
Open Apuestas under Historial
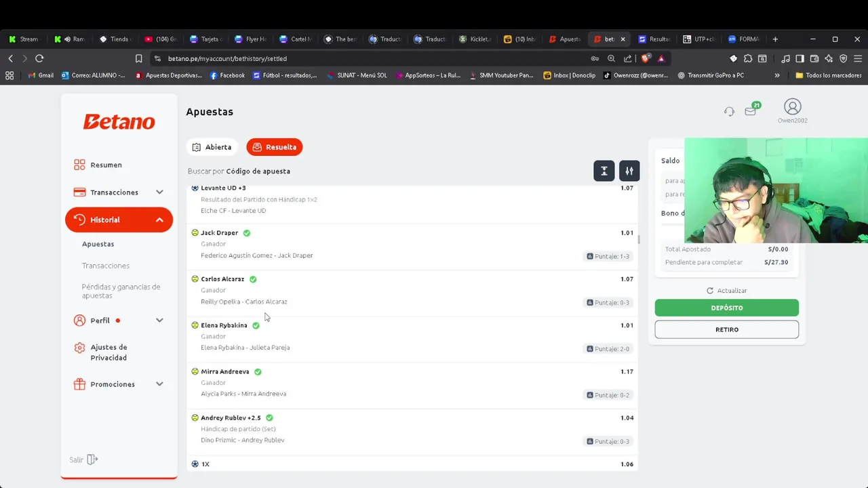click(x=98, y=244)
